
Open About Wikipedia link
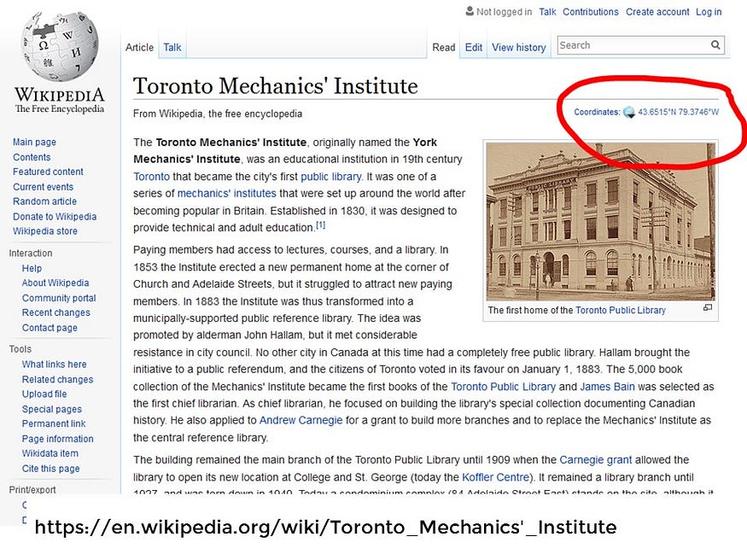pos(55,283)
